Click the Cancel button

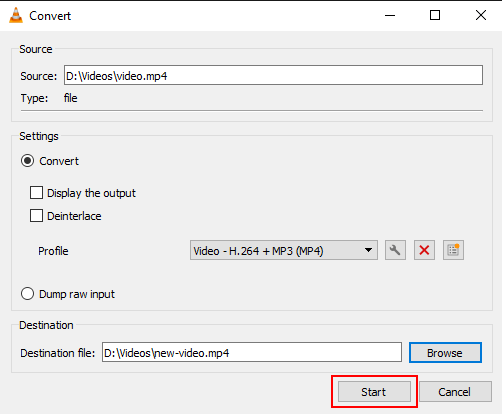455,392
